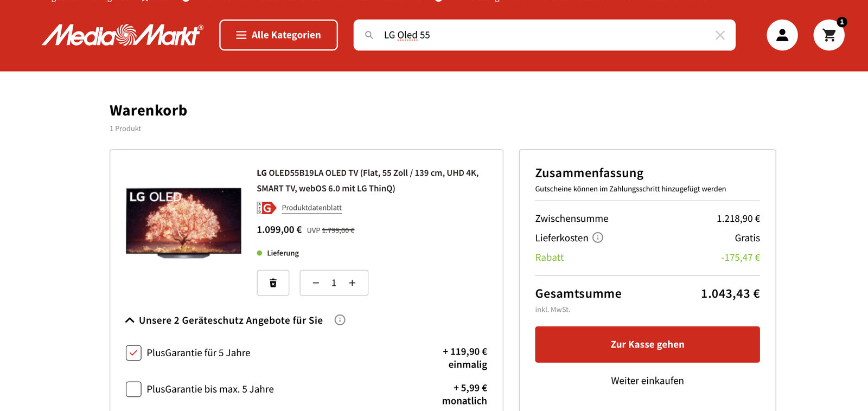The height and width of the screenshot is (411, 868).
Task: Click the MediaMarkt logo
Action: (x=123, y=35)
